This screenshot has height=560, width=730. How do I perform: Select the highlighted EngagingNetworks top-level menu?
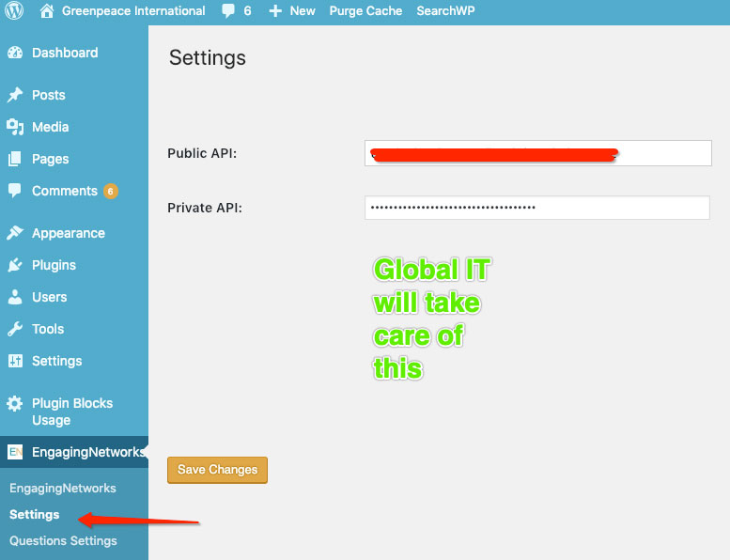(74, 452)
